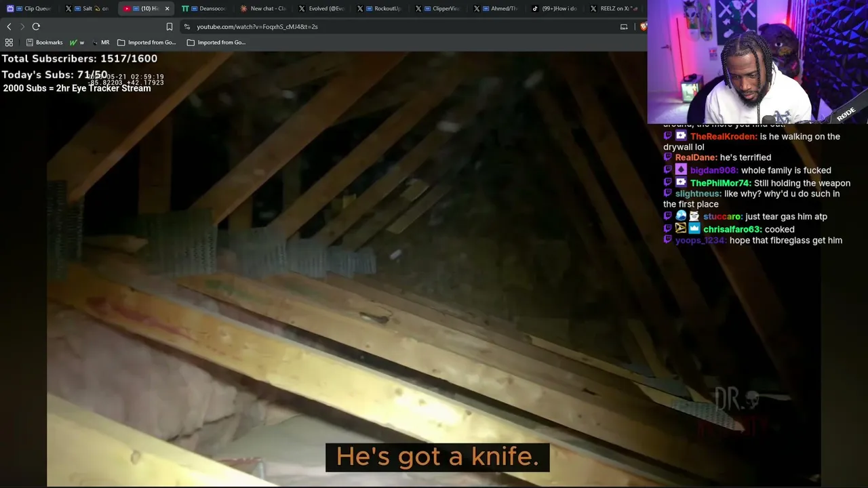Image resolution: width=868 pixels, height=488 pixels.
Task: Switch to the ClipperVira X tab
Action: click(438, 9)
